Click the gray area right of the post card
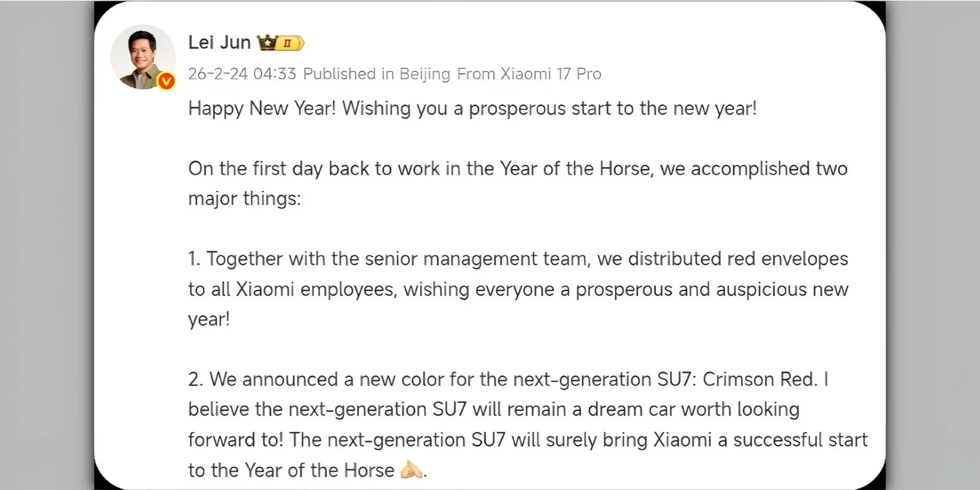 [x=934, y=245]
